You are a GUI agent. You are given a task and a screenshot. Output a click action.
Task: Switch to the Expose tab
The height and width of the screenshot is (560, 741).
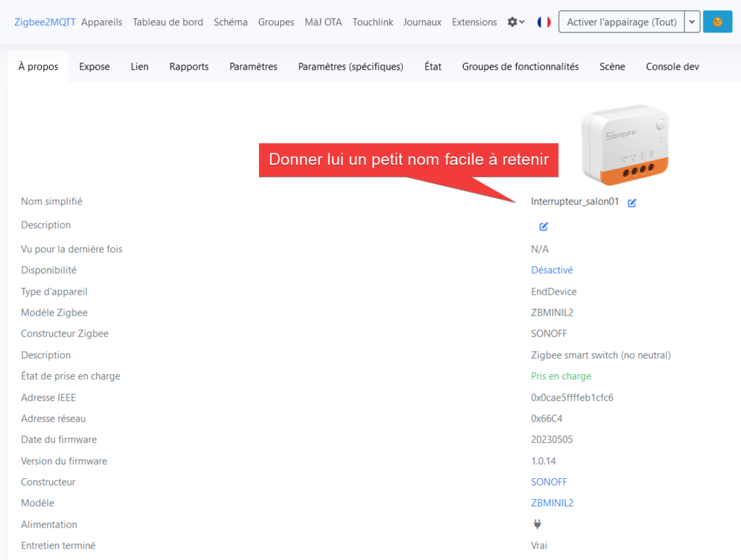click(x=95, y=67)
